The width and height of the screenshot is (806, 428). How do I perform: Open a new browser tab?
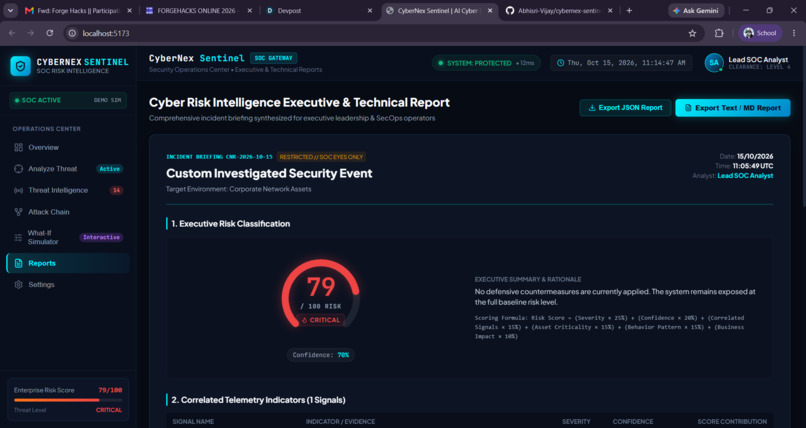coord(629,10)
